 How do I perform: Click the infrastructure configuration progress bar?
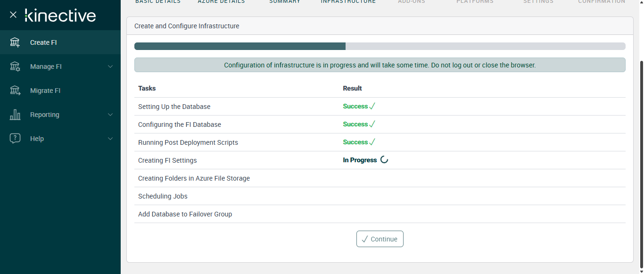tap(380, 46)
